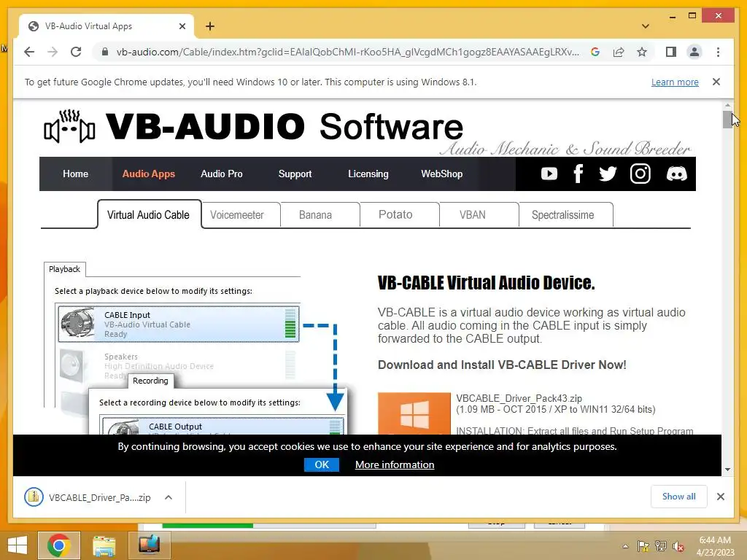Share this page using the share icon

(619, 52)
